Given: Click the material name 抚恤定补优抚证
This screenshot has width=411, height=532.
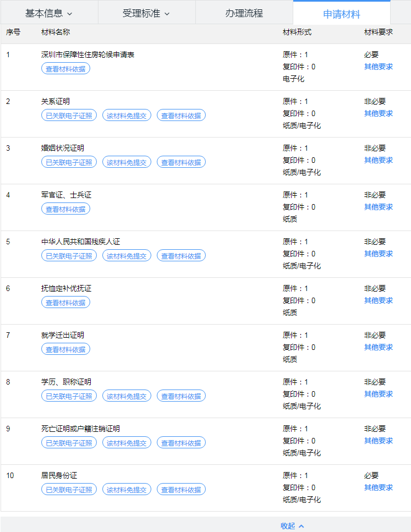Looking at the screenshot, I should [66, 289].
